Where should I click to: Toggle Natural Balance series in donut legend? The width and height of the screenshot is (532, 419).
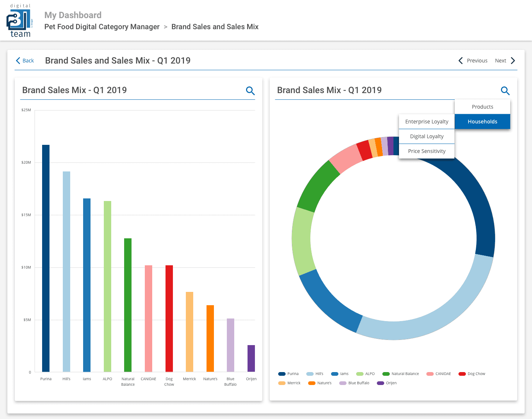[401, 374]
